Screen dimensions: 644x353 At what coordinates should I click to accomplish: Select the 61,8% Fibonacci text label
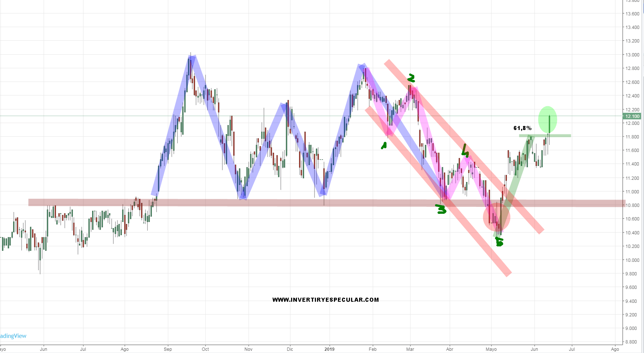(x=522, y=128)
